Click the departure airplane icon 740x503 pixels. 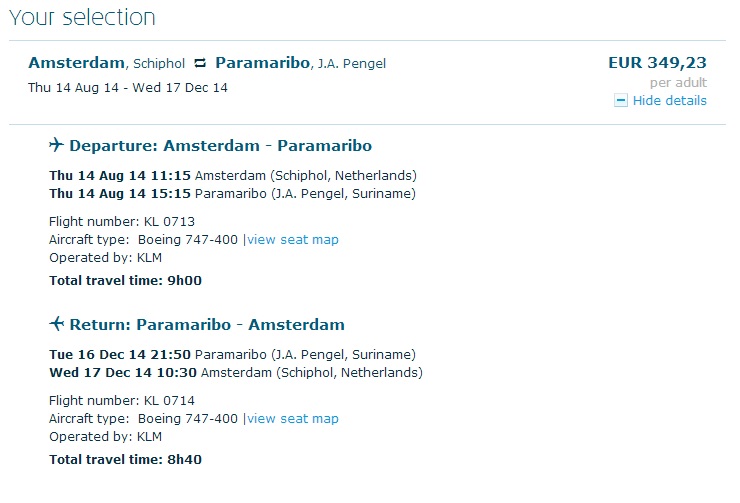[x=56, y=144]
